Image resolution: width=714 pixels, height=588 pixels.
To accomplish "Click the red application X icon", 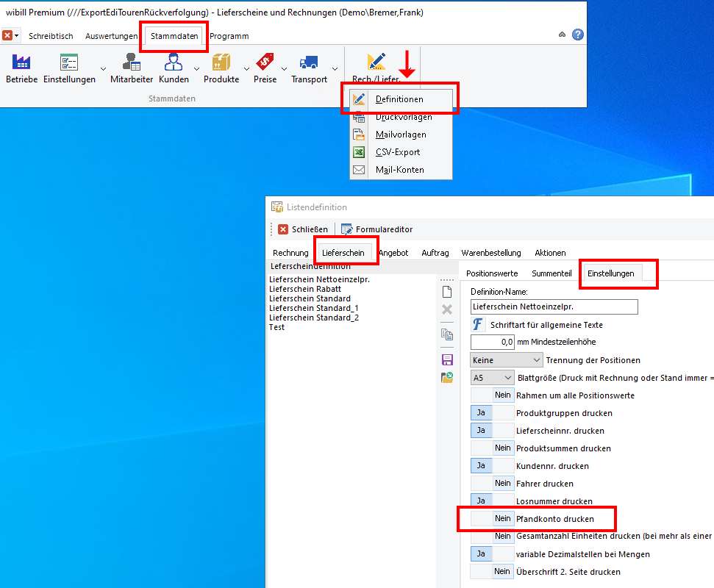I will (7, 35).
